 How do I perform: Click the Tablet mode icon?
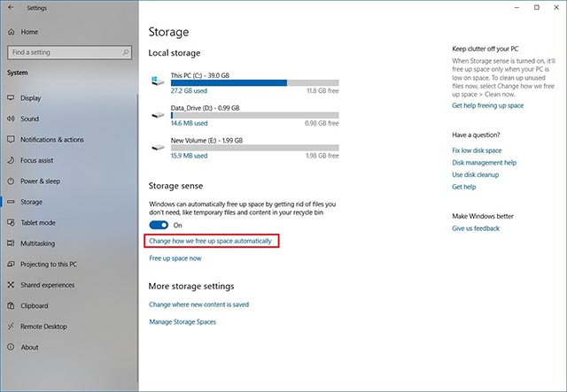(11, 223)
